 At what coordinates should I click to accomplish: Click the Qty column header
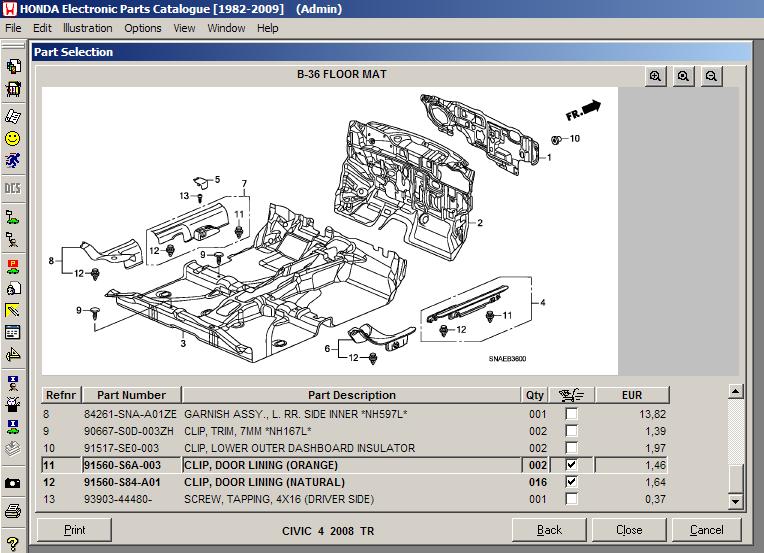[x=535, y=395]
